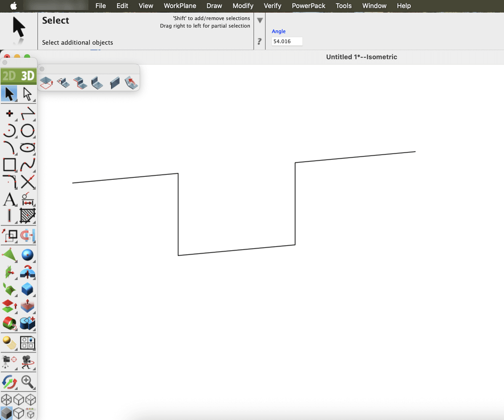This screenshot has height=420, width=504.
Task: Click the Angle value input field
Action: point(287,41)
